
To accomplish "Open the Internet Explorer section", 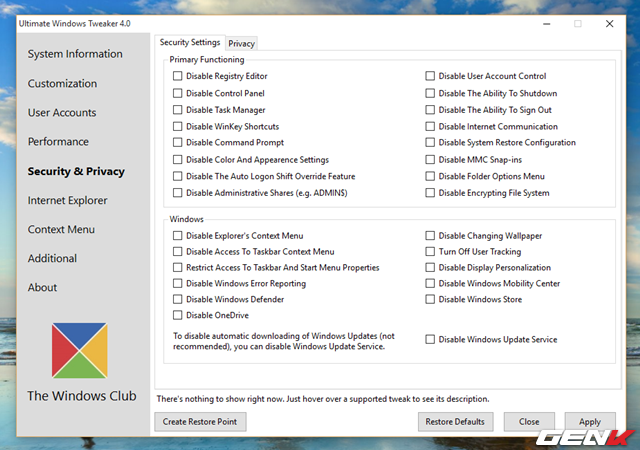I will pyautogui.click(x=68, y=200).
